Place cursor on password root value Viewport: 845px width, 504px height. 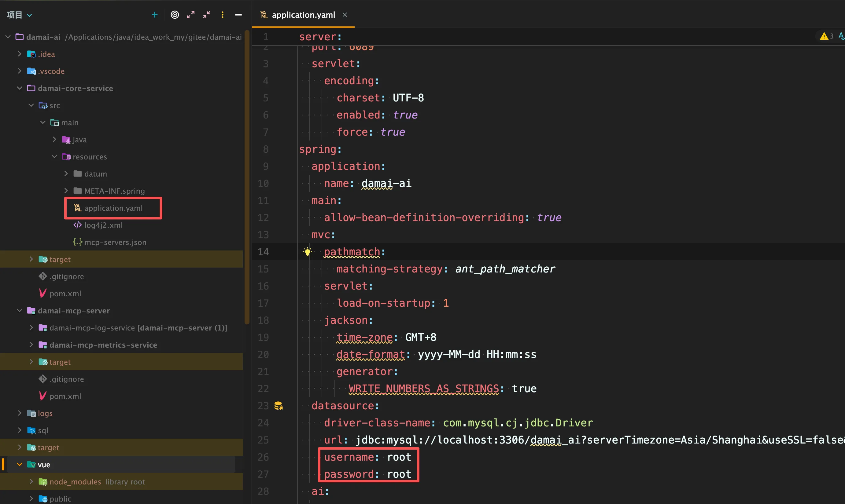[x=399, y=474]
